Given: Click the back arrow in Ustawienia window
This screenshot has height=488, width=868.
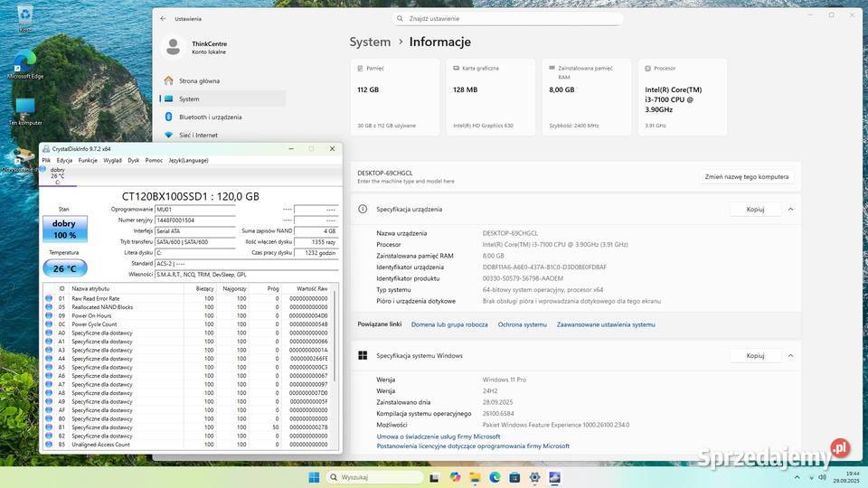Looking at the screenshot, I should (163, 18).
